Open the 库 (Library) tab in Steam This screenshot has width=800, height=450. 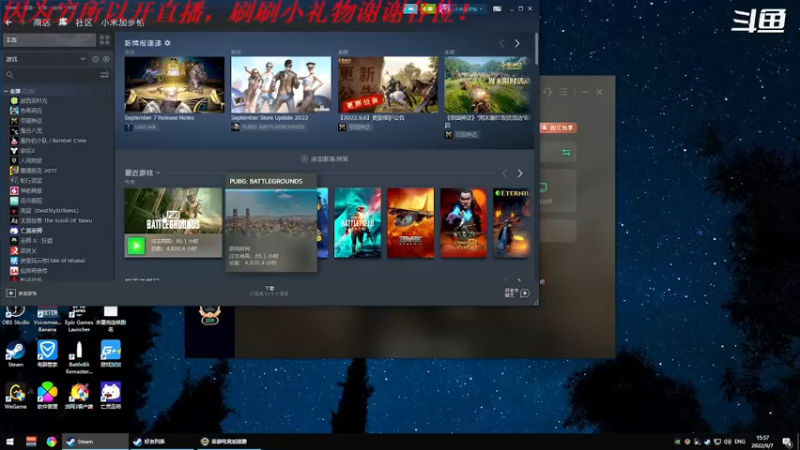point(63,22)
